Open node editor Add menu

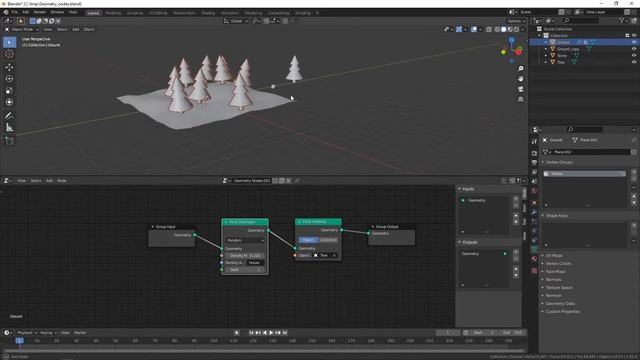point(49,180)
